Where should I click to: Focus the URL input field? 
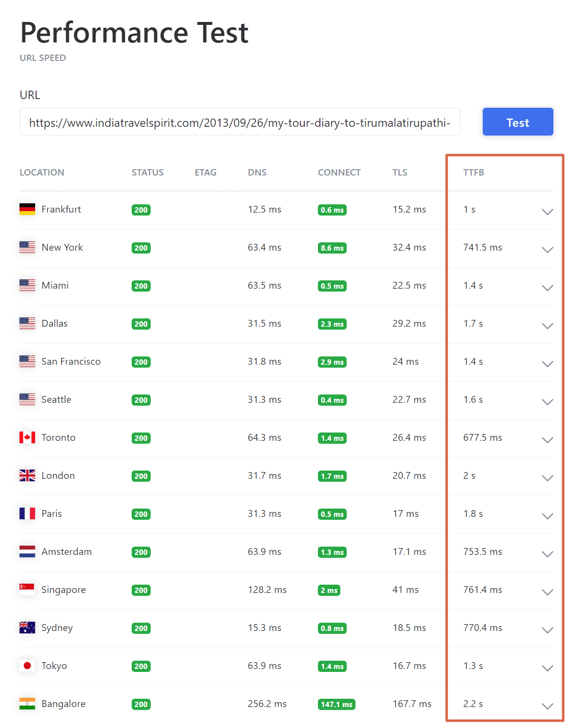pyautogui.click(x=240, y=122)
